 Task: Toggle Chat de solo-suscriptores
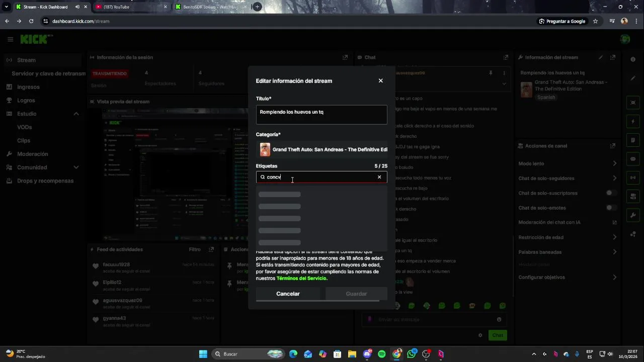[x=611, y=193]
